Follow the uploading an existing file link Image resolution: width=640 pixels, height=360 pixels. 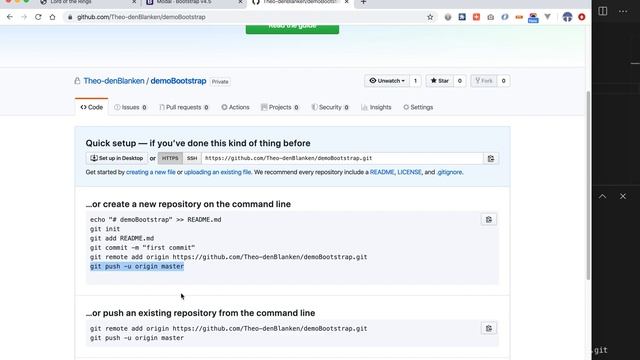pyautogui.click(x=217, y=172)
